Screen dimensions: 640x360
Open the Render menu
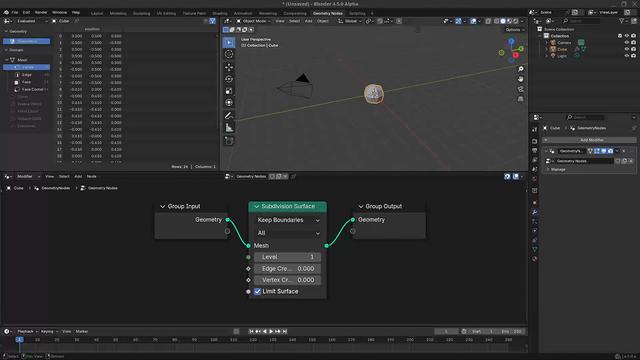coord(41,12)
